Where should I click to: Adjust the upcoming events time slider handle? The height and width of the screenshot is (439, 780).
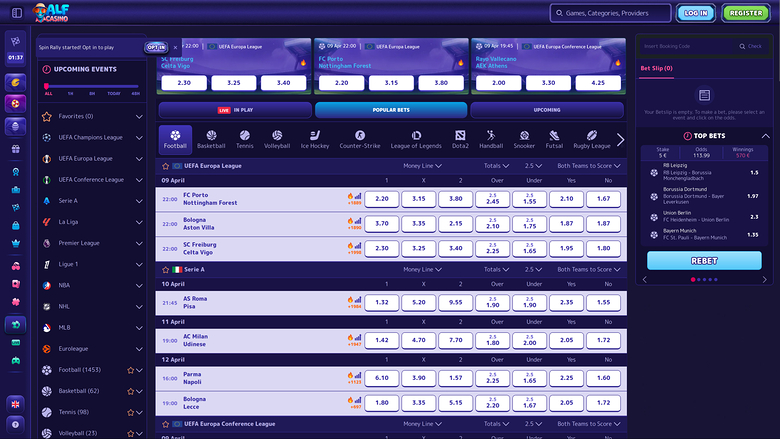click(x=46, y=87)
